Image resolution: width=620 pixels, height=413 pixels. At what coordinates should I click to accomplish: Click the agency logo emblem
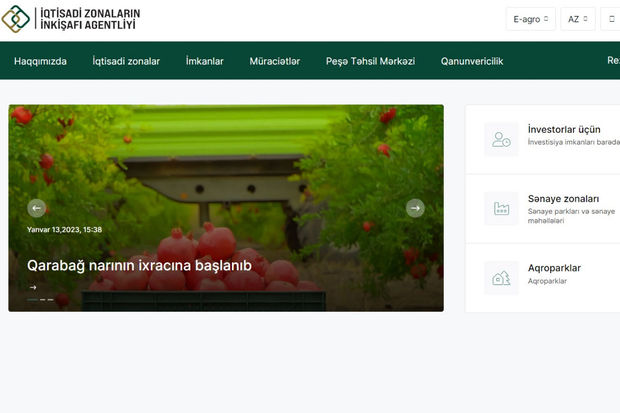16,18
